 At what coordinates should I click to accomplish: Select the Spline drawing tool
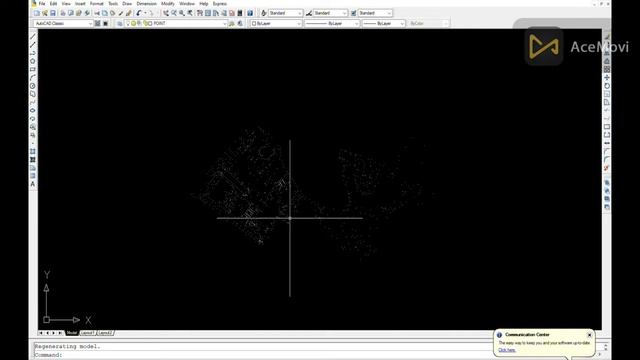[x=33, y=102]
